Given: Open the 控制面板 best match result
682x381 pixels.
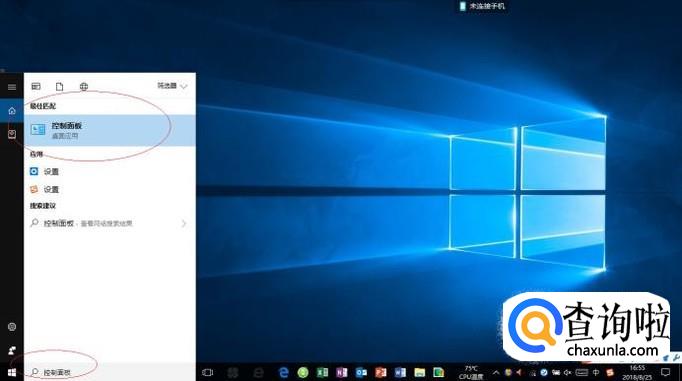Looking at the screenshot, I should click(110, 130).
